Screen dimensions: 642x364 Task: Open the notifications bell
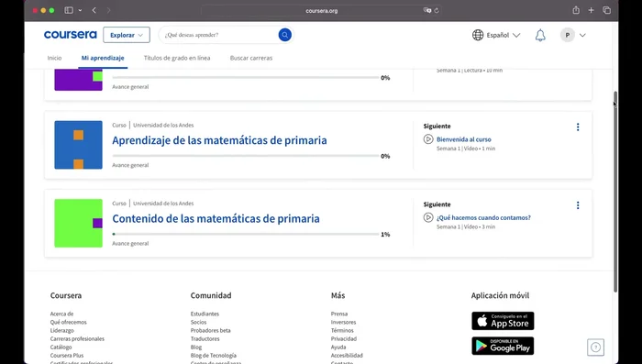[x=540, y=35]
